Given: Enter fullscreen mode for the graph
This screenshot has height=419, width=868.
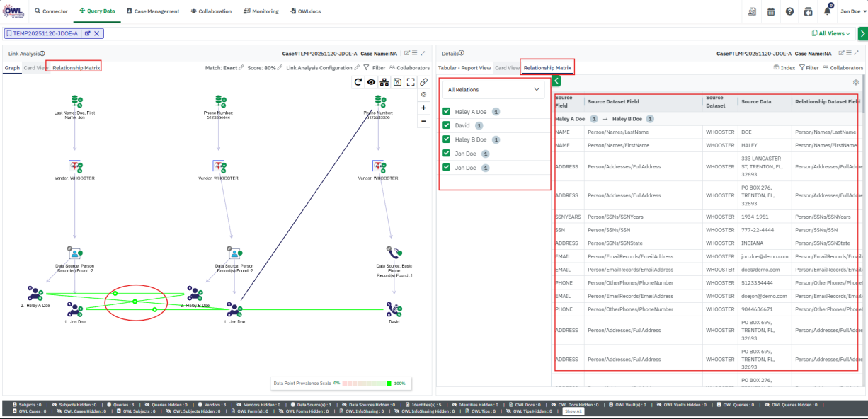Looking at the screenshot, I should (411, 82).
